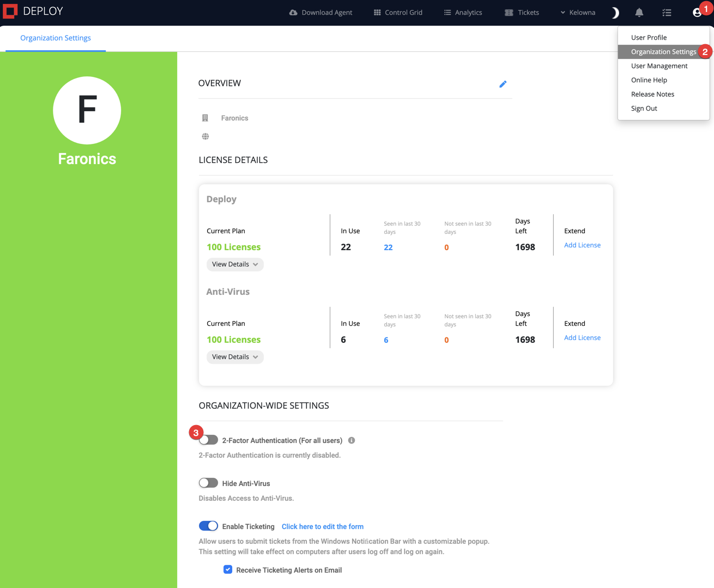Click the Deploy logo icon
This screenshot has height=588, width=714.
[x=10, y=11]
